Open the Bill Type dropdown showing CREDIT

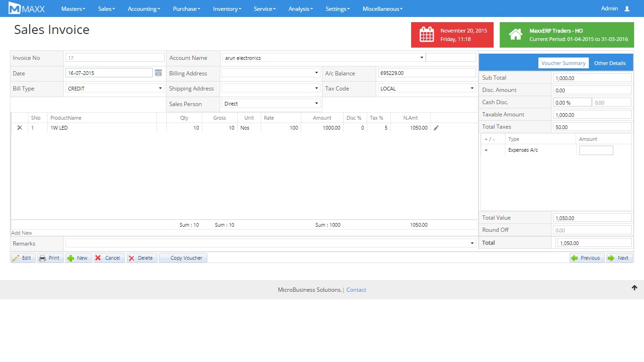click(115, 89)
